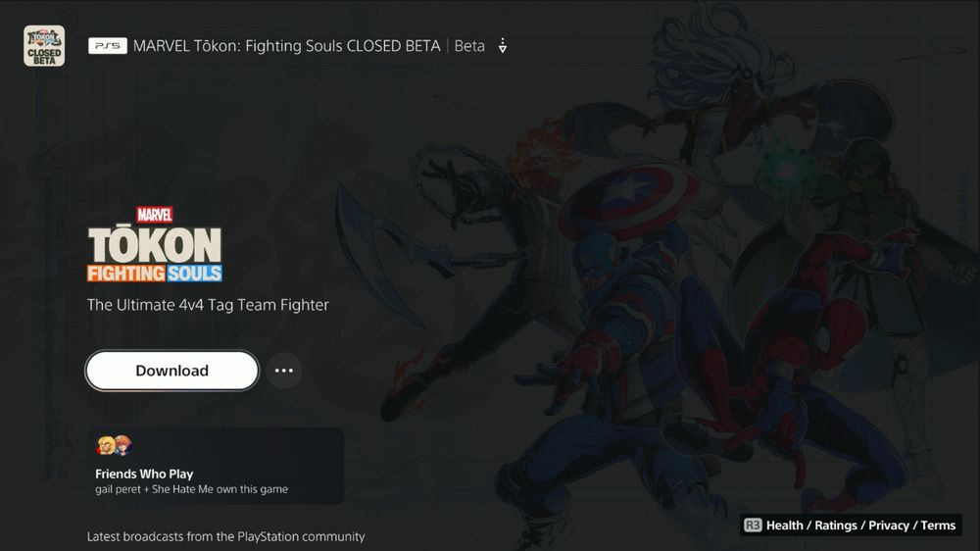Image resolution: width=980 pixels, height=551 pixels.
Task: Click the red MARVEL logo
Action: click(155, 215)
